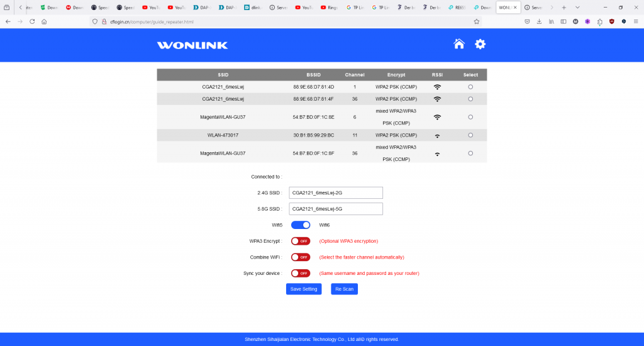The image size is (644, 346).
Task: Click the SSID column header
Action: pyautogui.click(x=223, y=75)
